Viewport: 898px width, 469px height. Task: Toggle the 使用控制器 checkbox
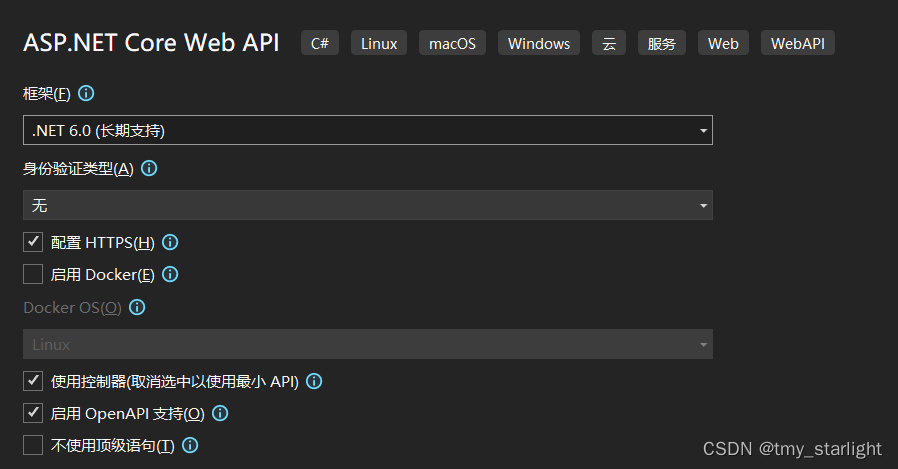tap(33, 381)
